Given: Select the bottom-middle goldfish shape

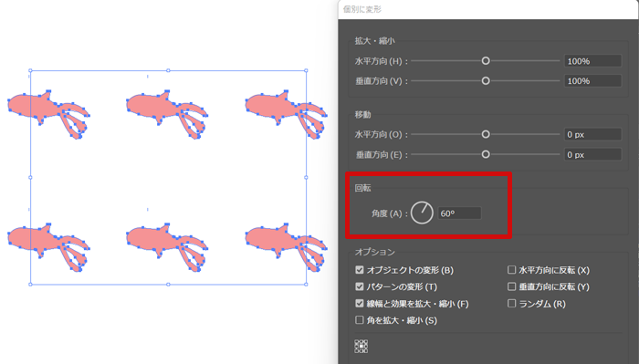Looking at the screenshot, I should (x=167, y=247).
